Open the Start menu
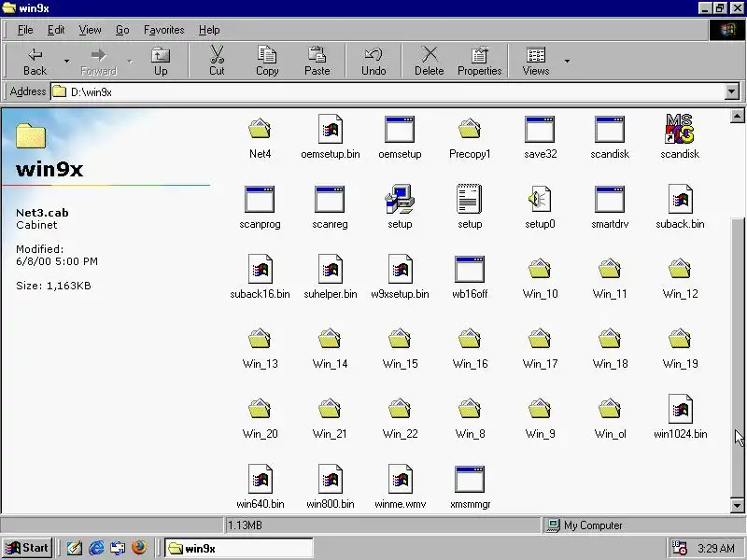 point(28,548)
